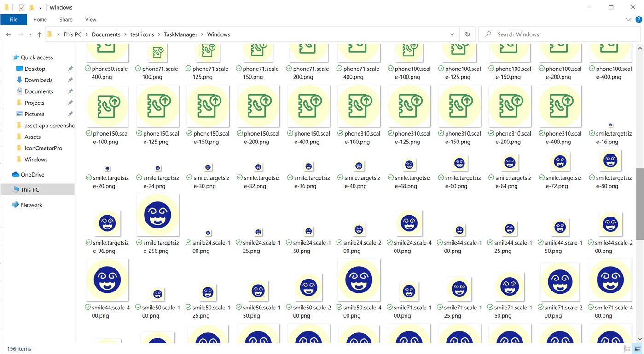
Task: Open Windows folder in navigation pane
Action: coord(36,160)
